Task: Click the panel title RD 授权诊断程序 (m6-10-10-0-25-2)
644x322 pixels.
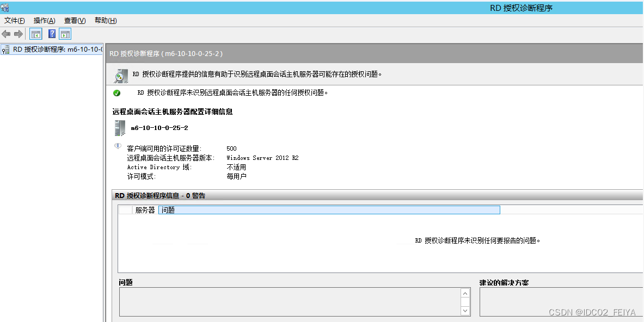Action: pyautogui.click(x=167, y=54)
